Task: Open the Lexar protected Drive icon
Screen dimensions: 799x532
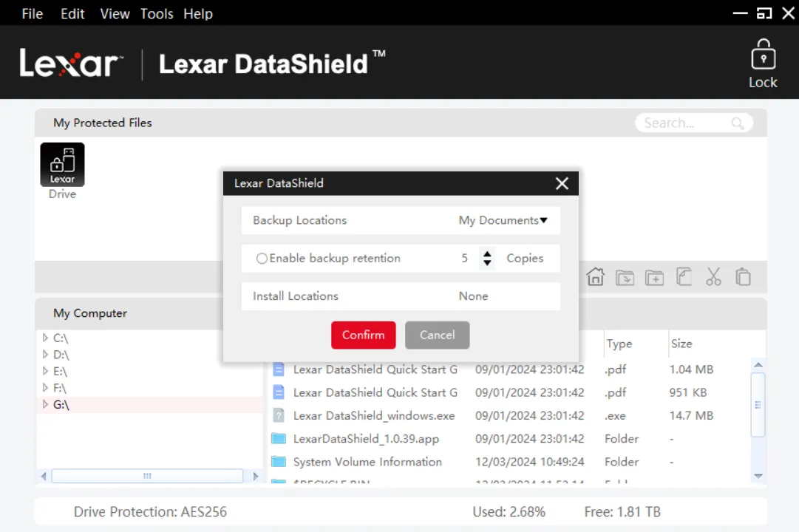Action: pos(62,165)
